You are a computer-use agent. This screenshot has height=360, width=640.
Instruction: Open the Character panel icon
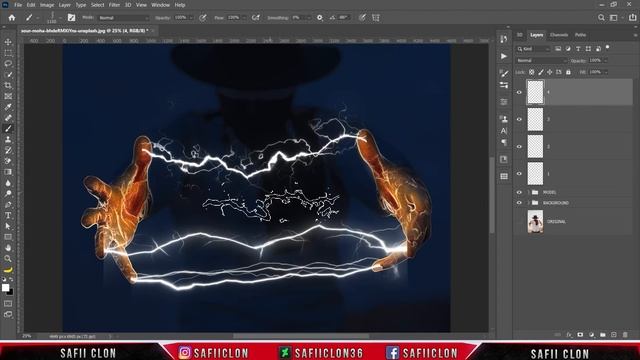click(x=504, y=131)
